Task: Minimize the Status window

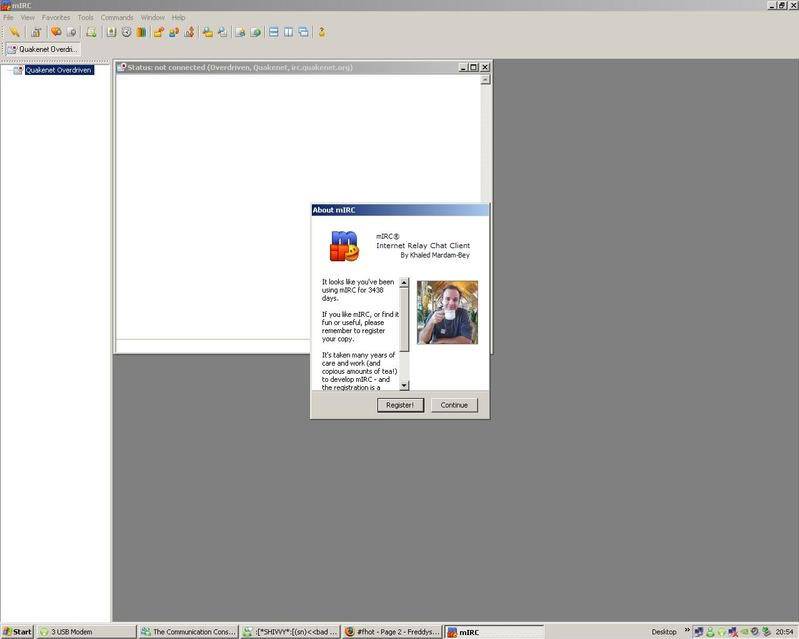Action: click(463, 67)
